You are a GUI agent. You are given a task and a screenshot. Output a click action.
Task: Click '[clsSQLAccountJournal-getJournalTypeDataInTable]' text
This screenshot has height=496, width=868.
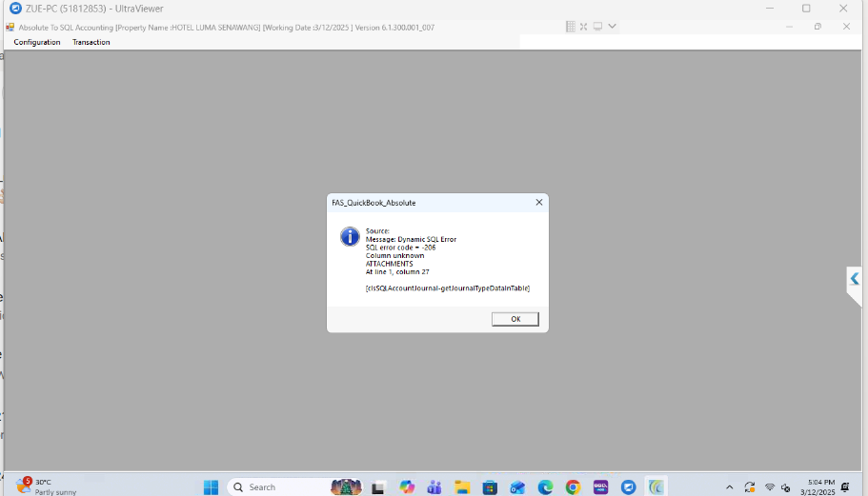pos(447,288)
